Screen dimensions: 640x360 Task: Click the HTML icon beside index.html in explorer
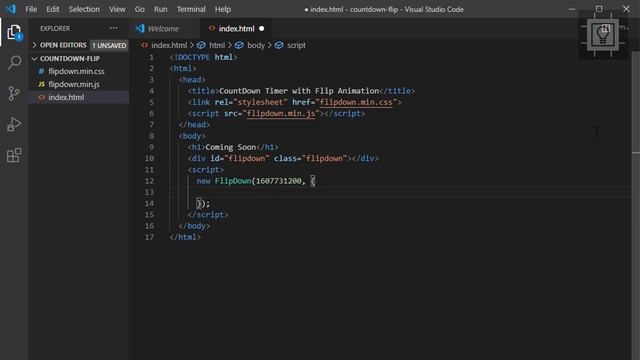(x=41, y=97)
